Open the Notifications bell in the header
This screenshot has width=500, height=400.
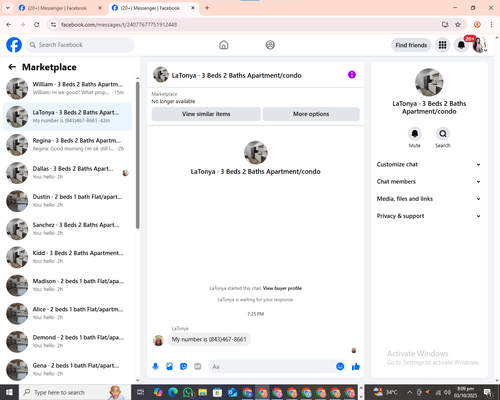click(461, 45)
